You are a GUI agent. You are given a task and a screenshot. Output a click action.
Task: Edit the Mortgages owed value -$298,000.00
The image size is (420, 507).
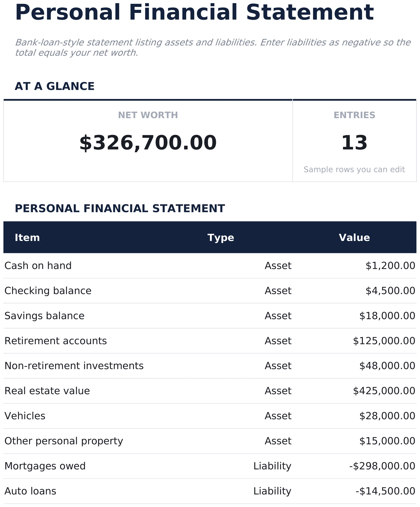click(x=382, y=466)
